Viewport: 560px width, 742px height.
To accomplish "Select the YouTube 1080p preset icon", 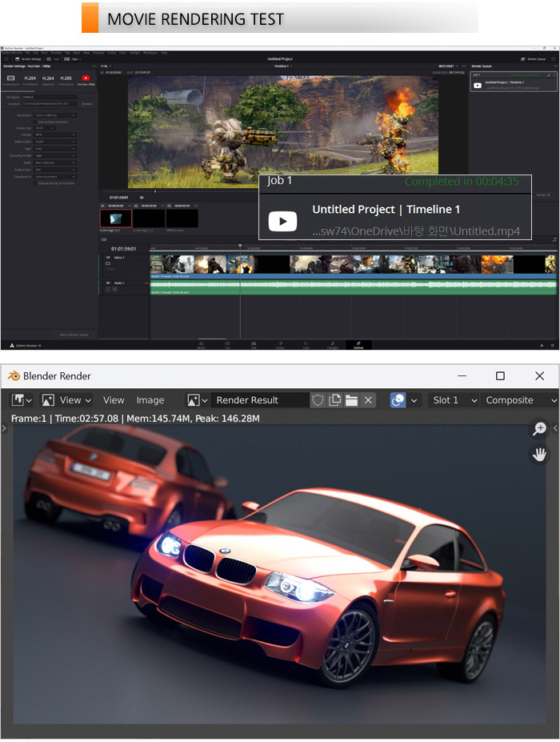I will (86, 78).
